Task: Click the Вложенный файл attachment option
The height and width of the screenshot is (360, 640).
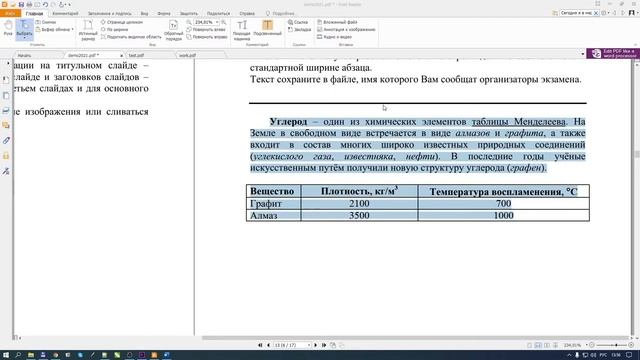Action: (x=337, y=22)
